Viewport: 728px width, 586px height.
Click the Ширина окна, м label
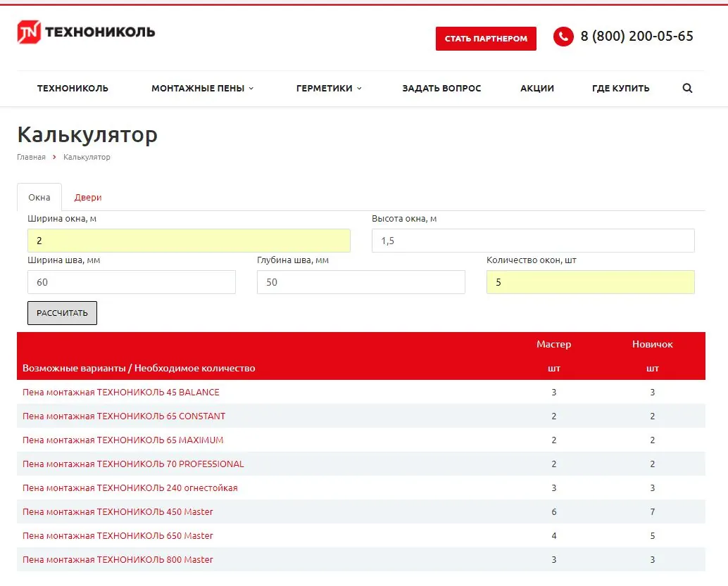pyautogui.click(x=62, y=219)
